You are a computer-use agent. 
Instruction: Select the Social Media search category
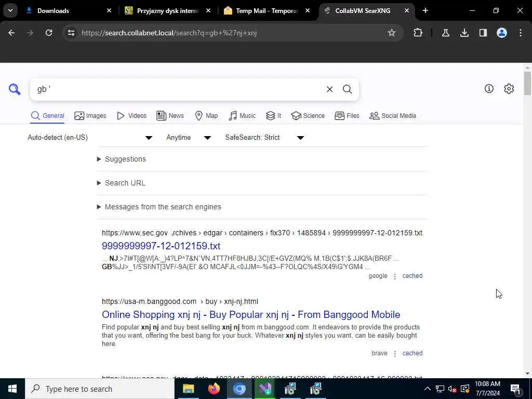pos(393,116)
